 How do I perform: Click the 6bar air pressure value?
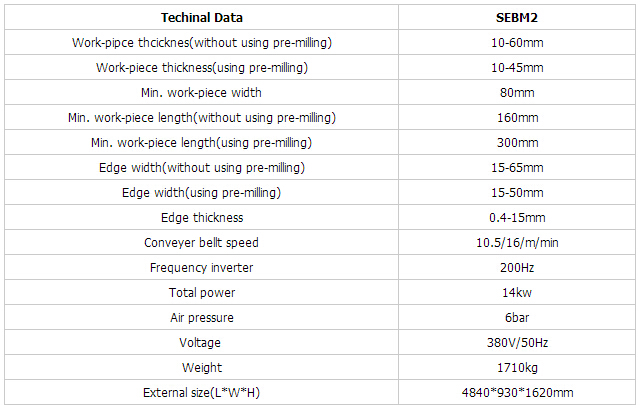pos(518,318)
